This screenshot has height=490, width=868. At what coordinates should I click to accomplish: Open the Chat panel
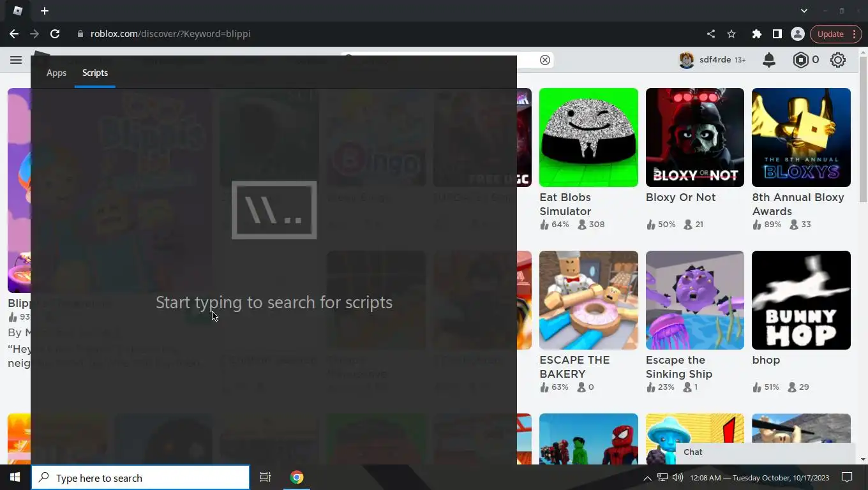[x=765, y=452]
